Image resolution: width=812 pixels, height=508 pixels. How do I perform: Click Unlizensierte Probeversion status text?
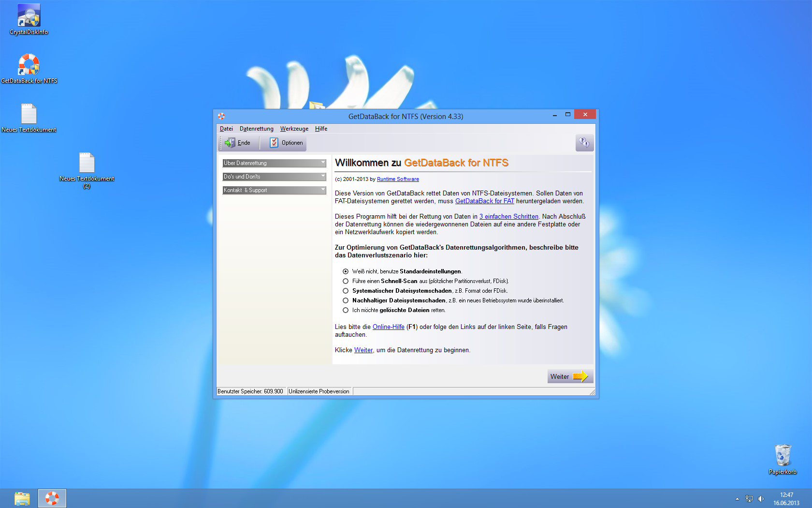pos(319,391)
